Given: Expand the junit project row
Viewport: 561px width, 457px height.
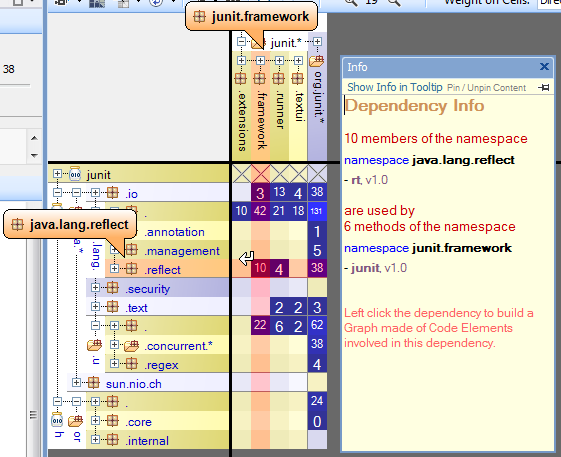Looking at the screenshot, I should pos(57,174).
